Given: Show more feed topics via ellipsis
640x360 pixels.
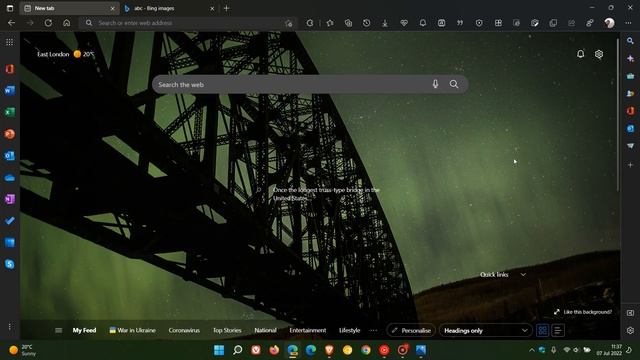Looking at the screenshot, I should [373, 330].
